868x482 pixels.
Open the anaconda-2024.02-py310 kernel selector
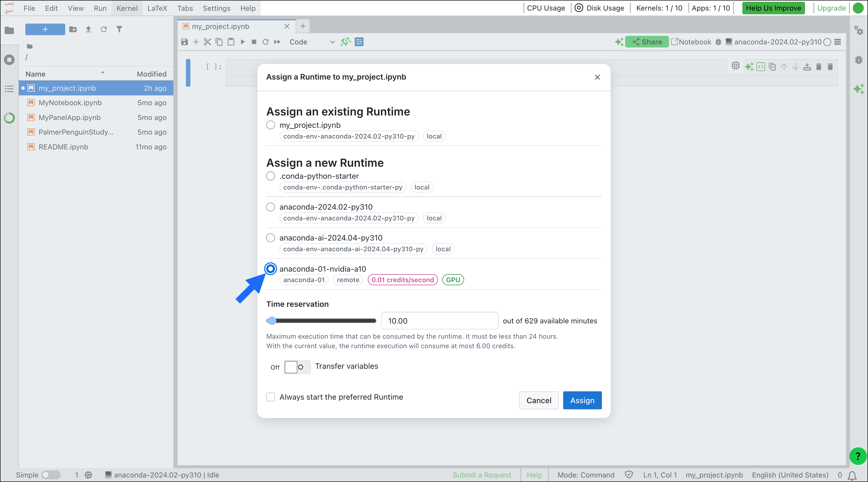(778, 42)
